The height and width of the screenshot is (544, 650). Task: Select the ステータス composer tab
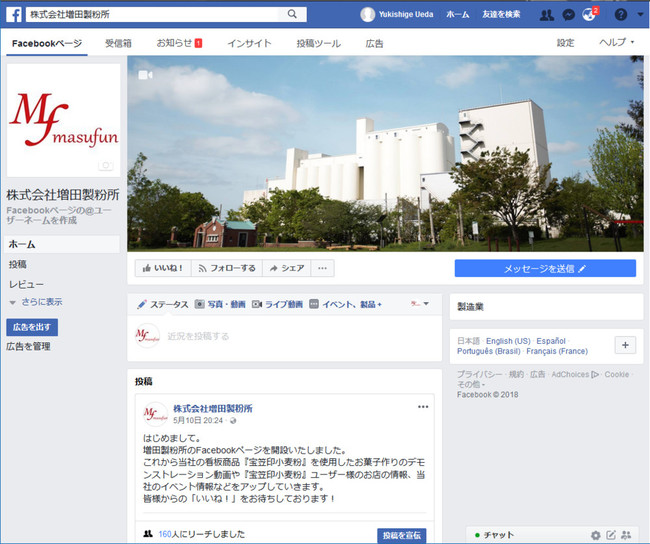coord(163,304)
